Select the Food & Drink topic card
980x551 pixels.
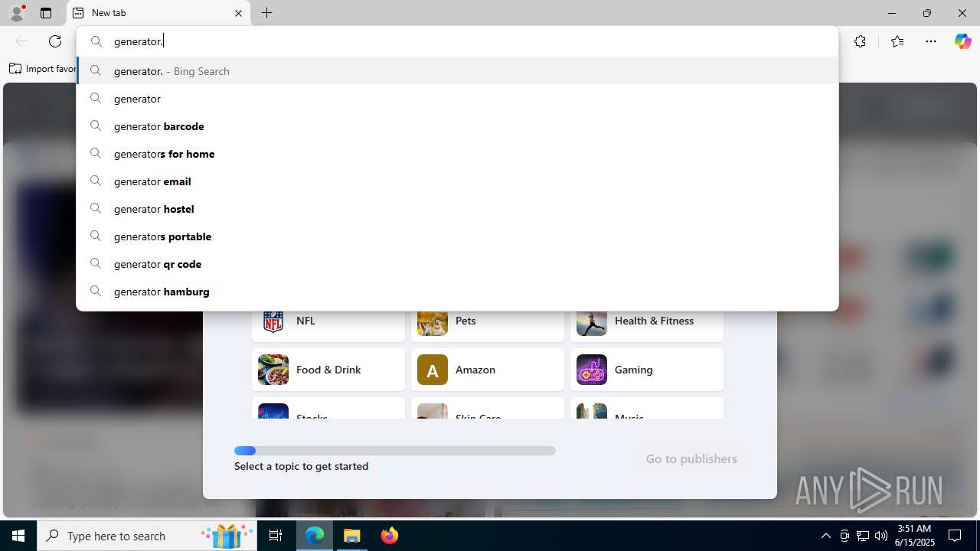click(328, 370)
